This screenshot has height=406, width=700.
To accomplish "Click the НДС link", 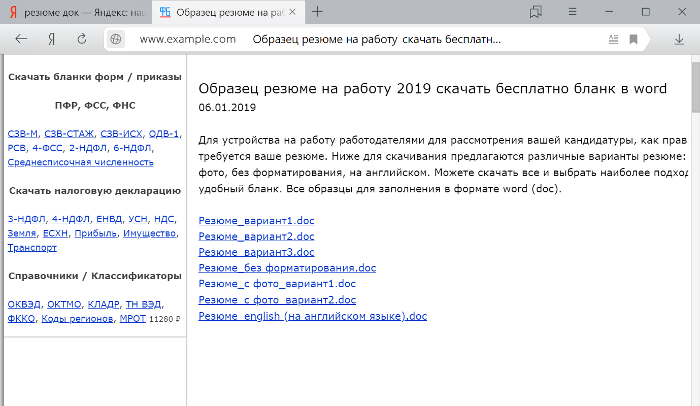I will point(164,219).
